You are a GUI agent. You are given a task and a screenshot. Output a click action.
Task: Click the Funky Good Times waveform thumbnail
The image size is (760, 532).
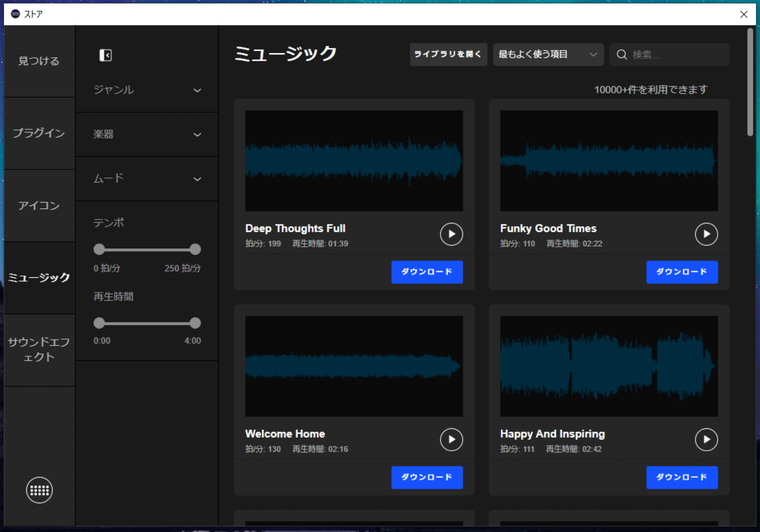click(x=609, y=161)
